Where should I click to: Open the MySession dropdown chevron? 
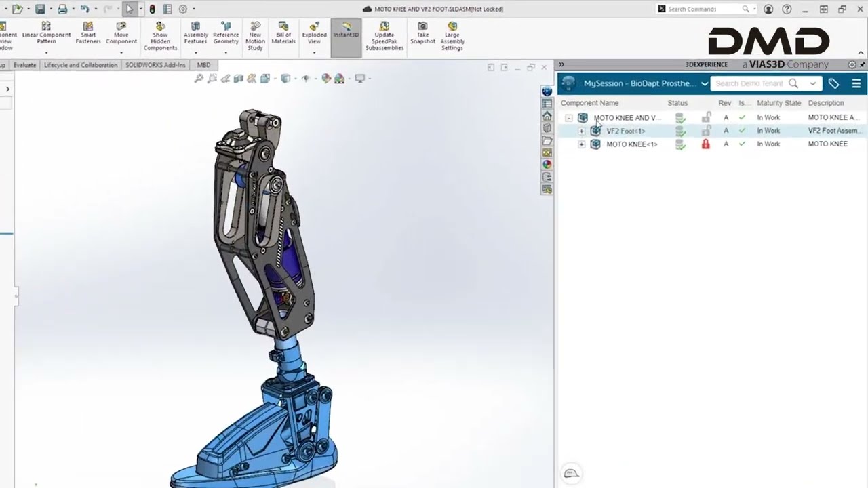(x=705, y=83)
